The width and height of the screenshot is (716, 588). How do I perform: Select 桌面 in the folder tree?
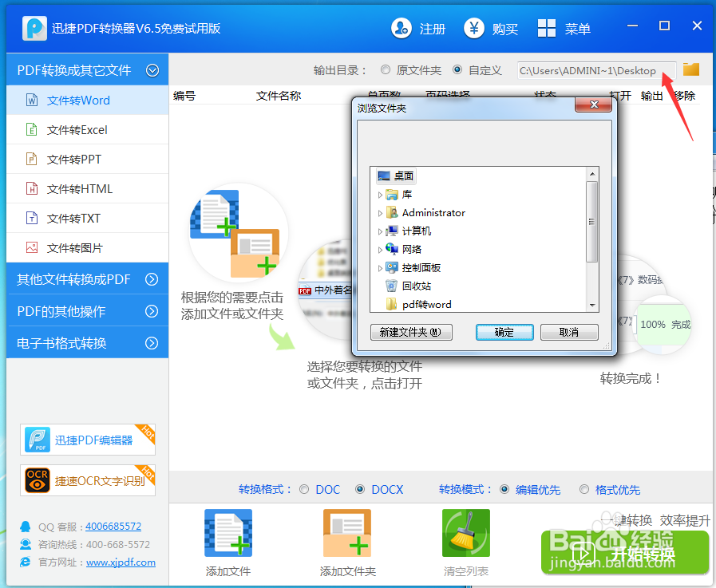(397, 176)
